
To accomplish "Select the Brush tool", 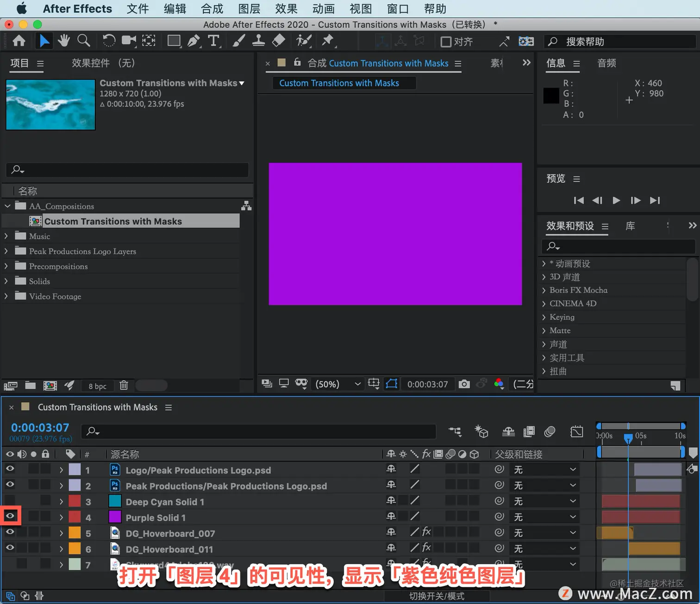I will pos(238,41).
